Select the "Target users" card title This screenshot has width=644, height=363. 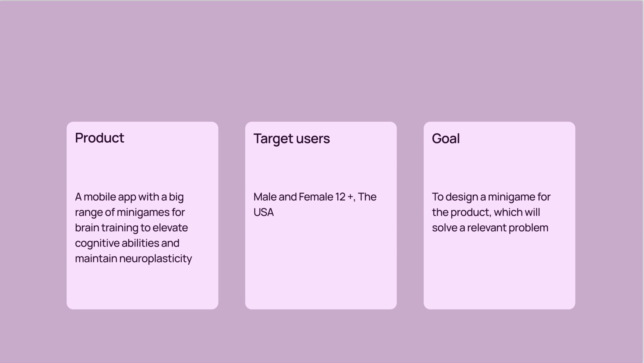tap(292, 139)
